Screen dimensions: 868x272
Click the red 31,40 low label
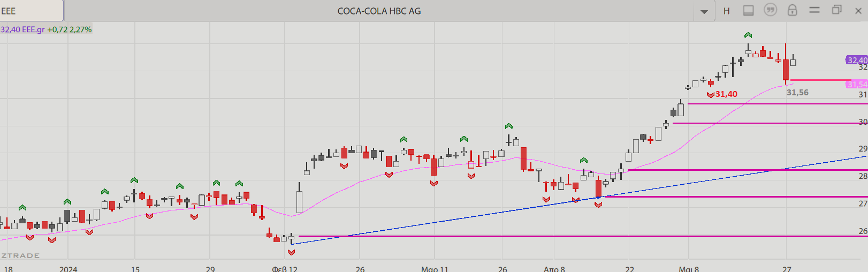(726, 94)
